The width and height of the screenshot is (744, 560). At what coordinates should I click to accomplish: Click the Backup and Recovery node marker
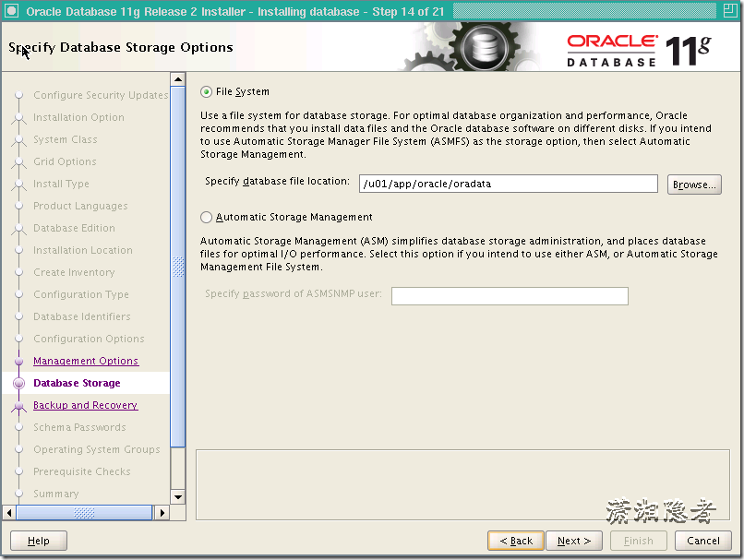click(20, 405)
